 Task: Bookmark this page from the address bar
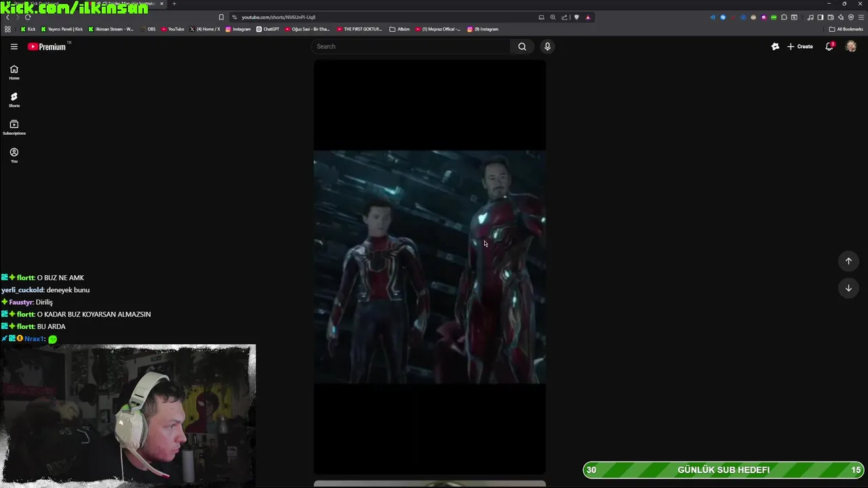pyautogui.click(x=221, y=17)
